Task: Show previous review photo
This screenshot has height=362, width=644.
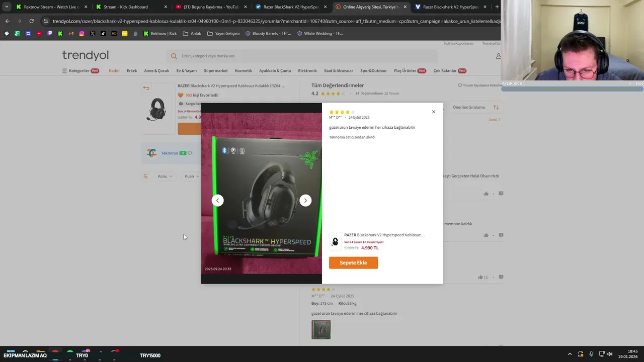Action: [217, 200]
